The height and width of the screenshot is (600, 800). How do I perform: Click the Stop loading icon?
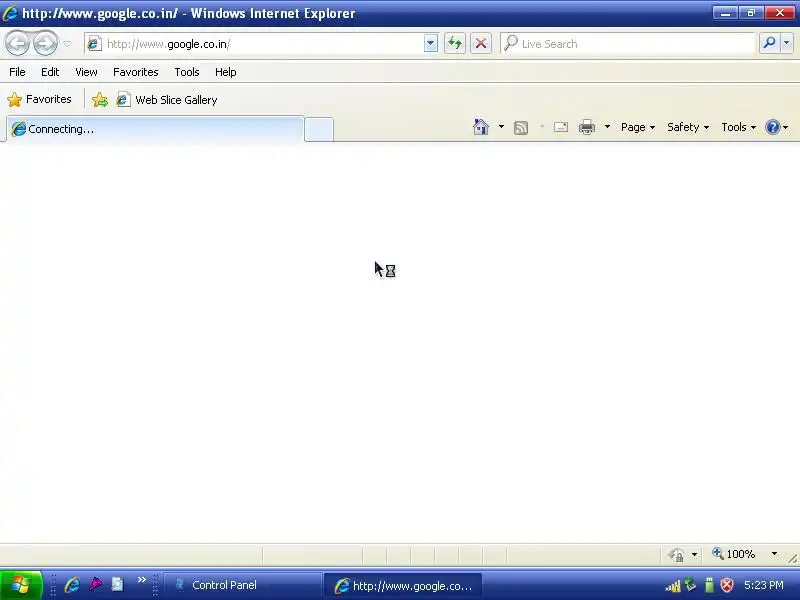pyautogui.click(x=481, y=44)
